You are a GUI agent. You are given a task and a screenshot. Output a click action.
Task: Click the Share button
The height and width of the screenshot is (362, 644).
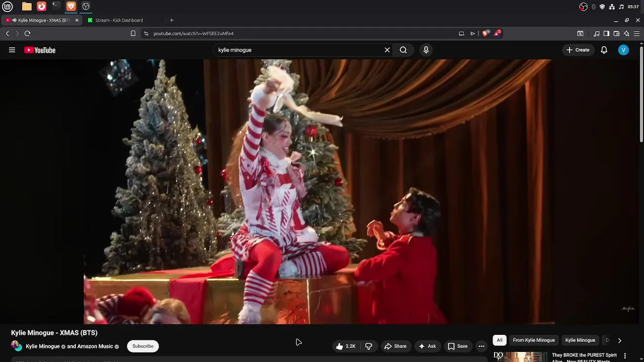[395, 346]
